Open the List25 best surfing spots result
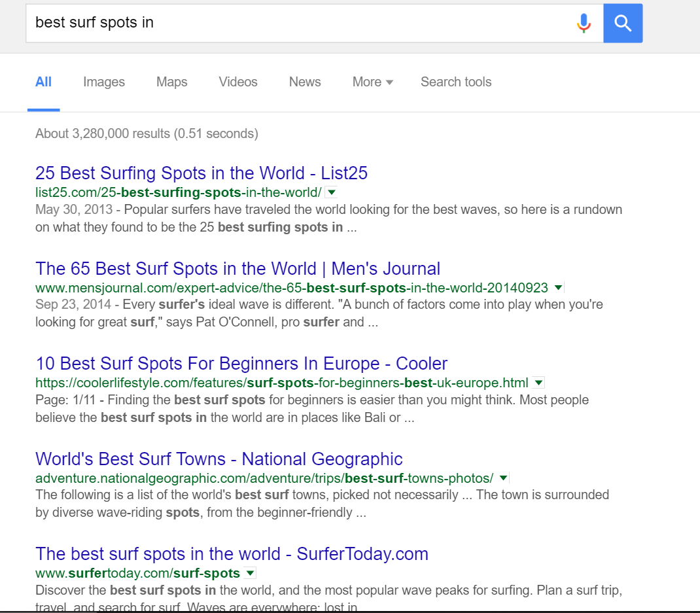Image resolution: width=700 pixels, height=613 pixels. (201, 173)
